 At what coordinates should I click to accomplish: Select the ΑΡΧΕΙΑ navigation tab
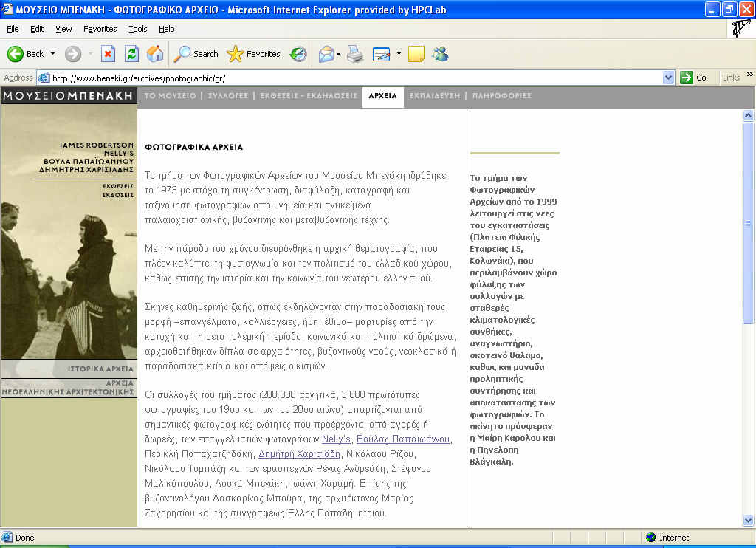pyautogui.click(x=383, y=96)
